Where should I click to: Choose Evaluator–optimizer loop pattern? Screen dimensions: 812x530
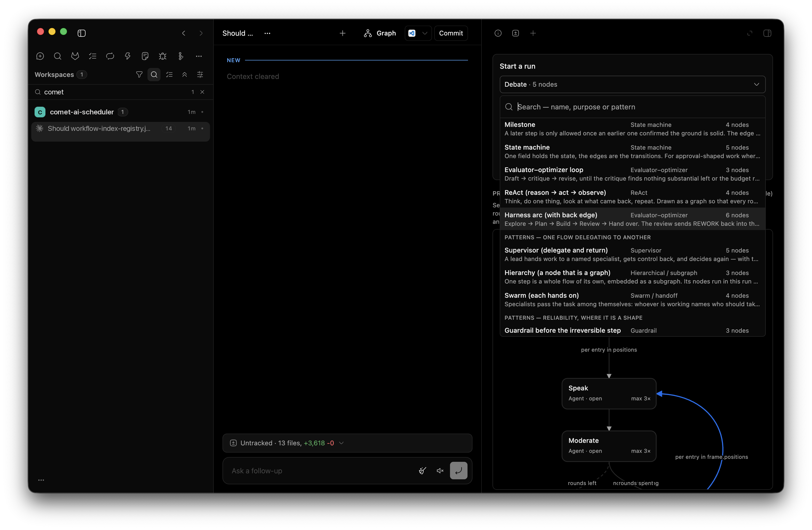pos(632,174)
